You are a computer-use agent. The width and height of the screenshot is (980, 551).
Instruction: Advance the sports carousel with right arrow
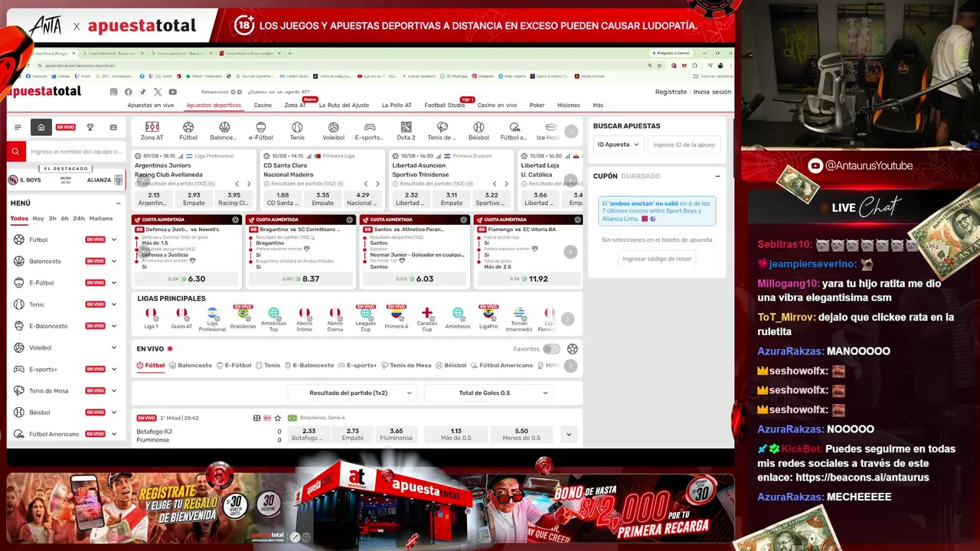click(571, 132)
